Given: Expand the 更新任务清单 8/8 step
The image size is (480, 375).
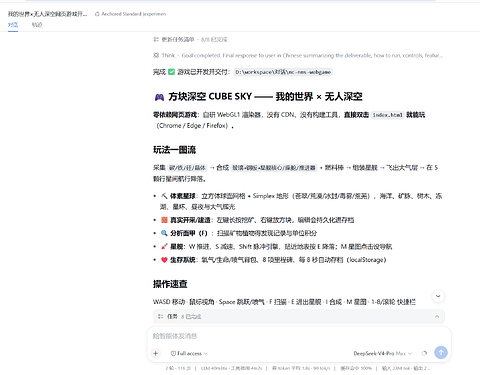Looking at the screenshot, I should [190, 40].
